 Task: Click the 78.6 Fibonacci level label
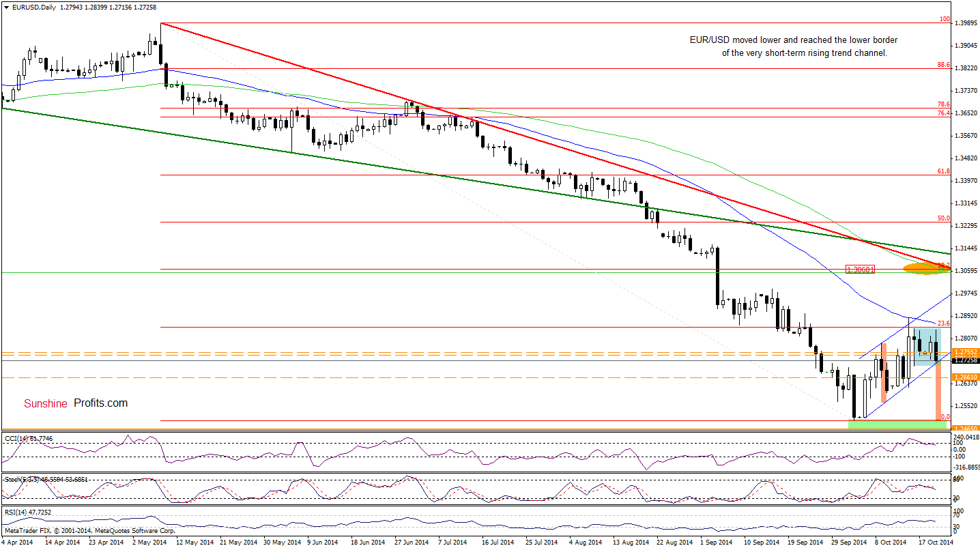click(944, 104)
